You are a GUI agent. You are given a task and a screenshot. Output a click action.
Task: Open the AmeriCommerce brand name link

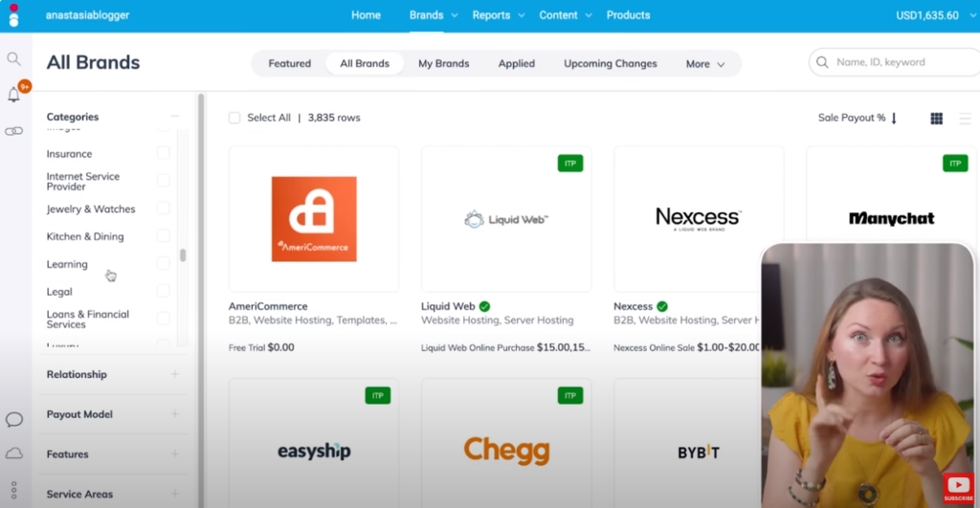268,306
